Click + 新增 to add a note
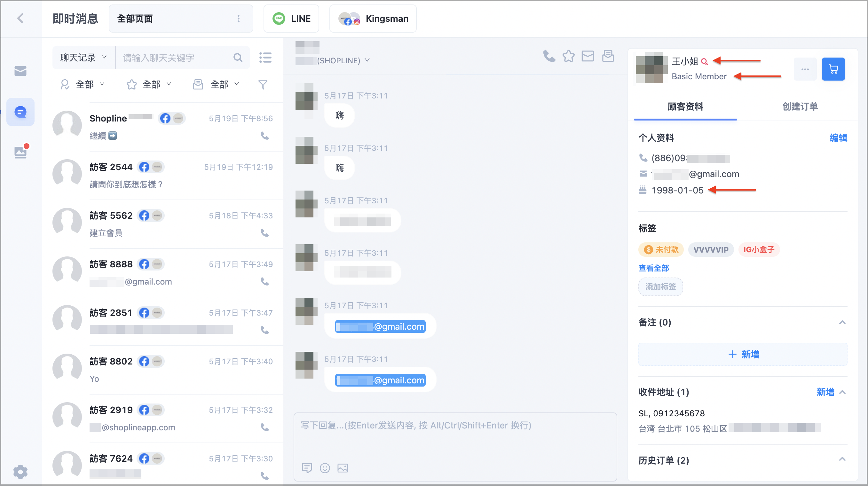The width and height of the screenshot is (868, 486). (x=743, y=354)
